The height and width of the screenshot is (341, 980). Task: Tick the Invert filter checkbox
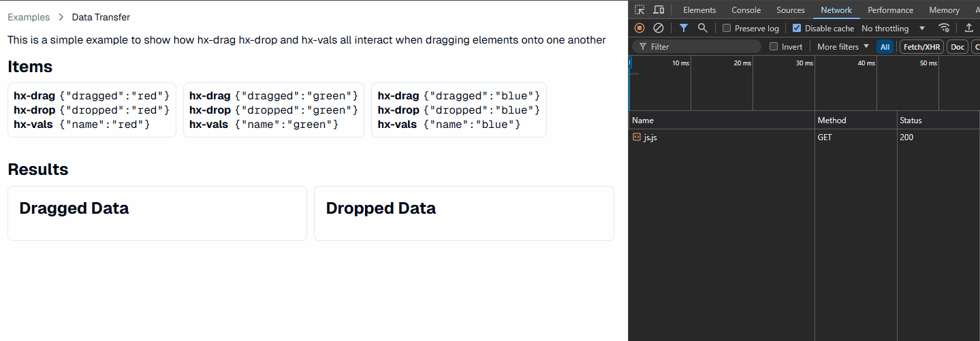pyautogui.click(x=774, y=46)
